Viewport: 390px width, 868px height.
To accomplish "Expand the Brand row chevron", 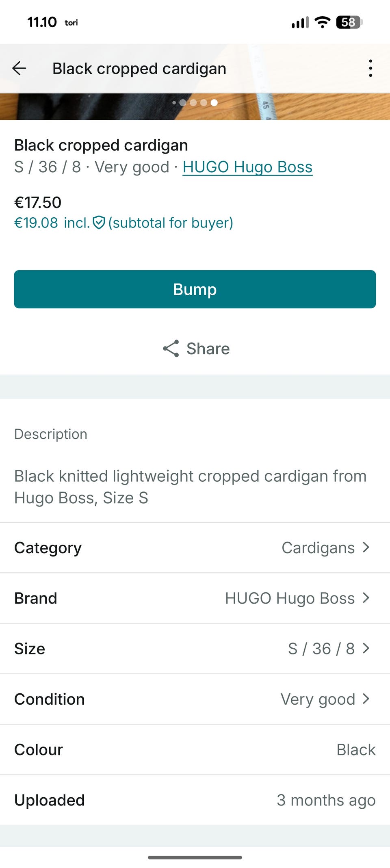I will pyautogui.click(x=366, y=598).
